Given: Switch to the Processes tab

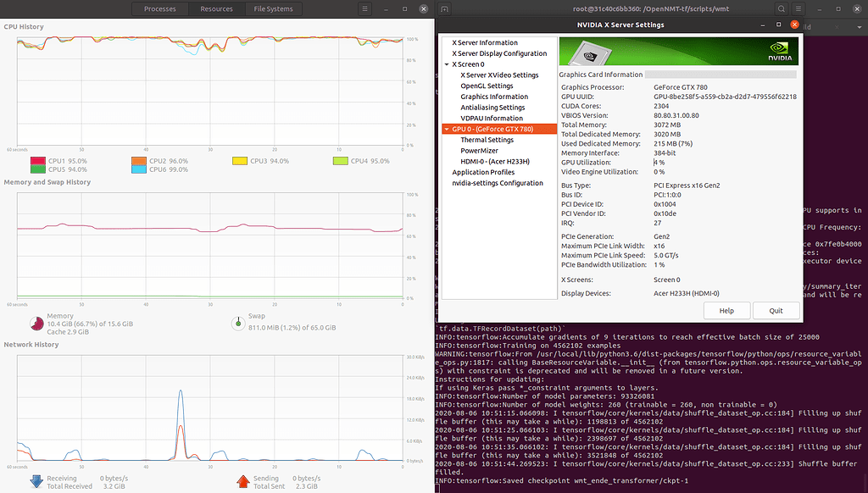Looking at the screenshot, I should pos(160,8).
